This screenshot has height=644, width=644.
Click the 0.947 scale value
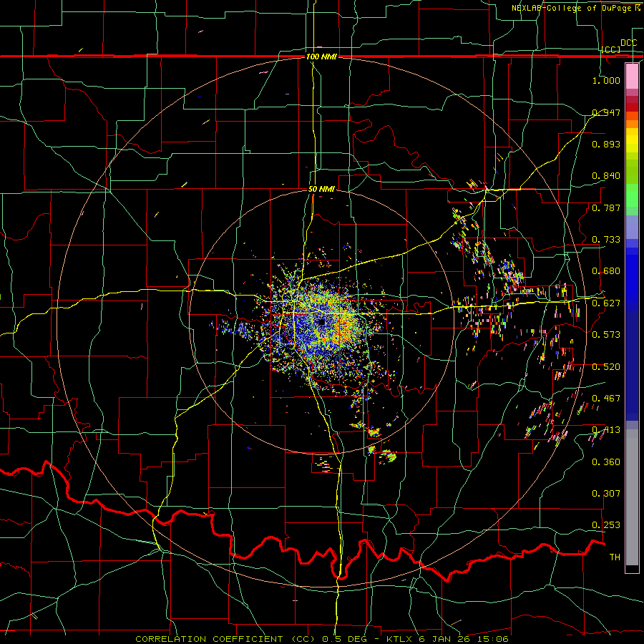[x=606, y=112]
